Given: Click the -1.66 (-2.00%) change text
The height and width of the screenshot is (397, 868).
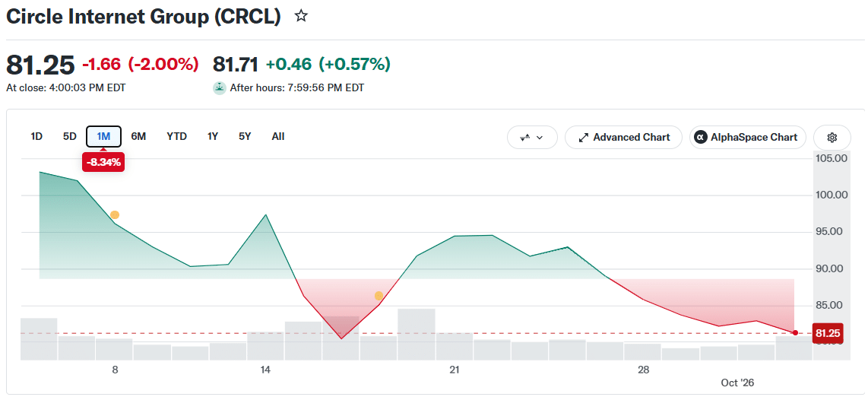Looking at the screenshot, I should pos(140,65).
